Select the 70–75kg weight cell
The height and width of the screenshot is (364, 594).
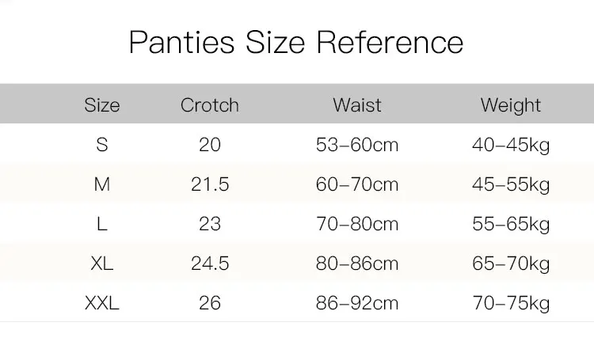click(511, 303)
